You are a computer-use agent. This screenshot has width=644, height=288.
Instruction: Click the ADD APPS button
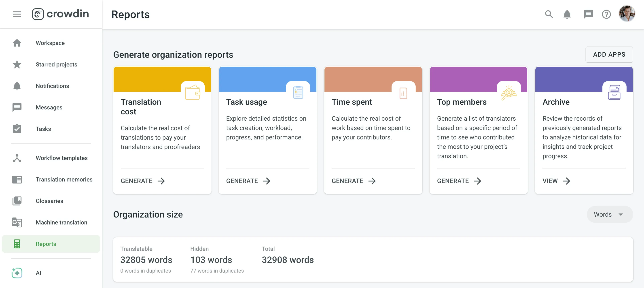(x=609, y=55)
